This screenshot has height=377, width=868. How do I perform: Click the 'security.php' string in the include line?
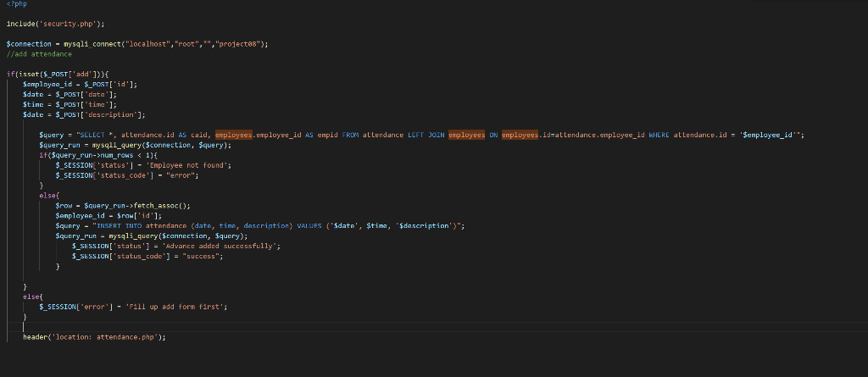pos(68,24)
